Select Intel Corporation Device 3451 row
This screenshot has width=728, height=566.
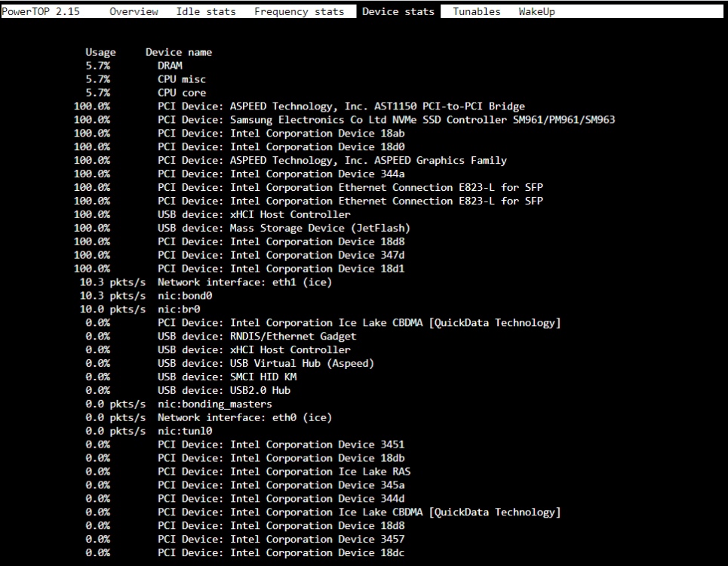click(245, 444)
